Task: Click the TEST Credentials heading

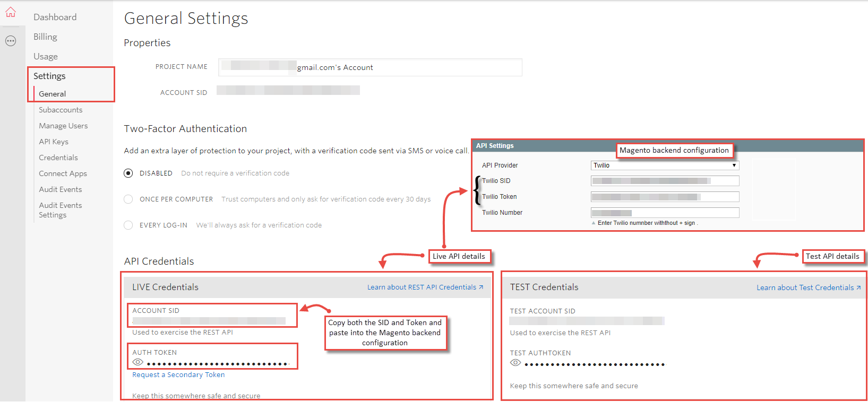Action: [x=544, y=287]
